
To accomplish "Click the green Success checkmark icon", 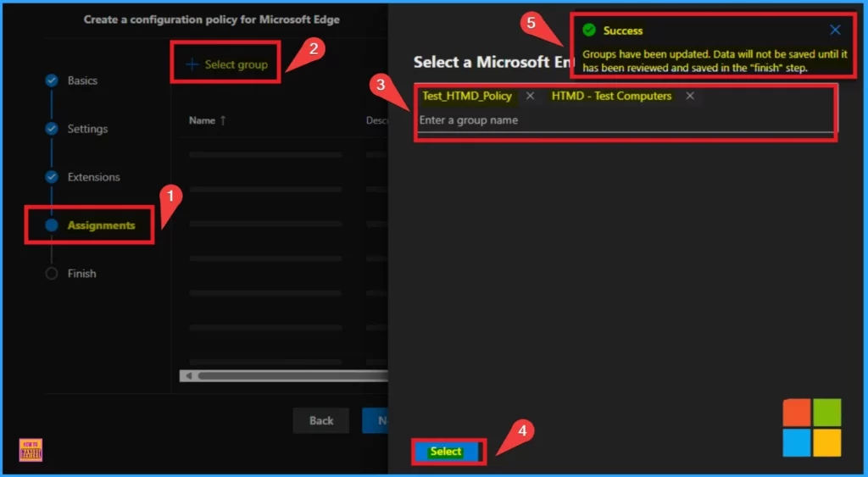I will tap(589, 31).
